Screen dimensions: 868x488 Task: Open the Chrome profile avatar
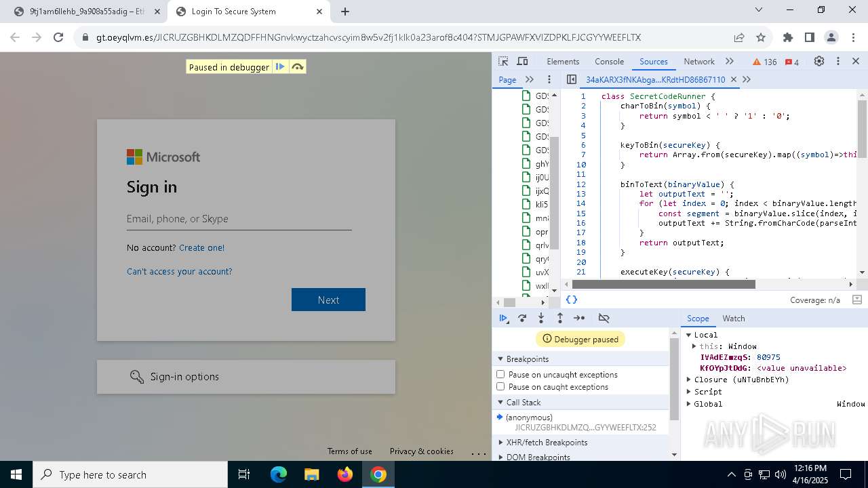coord(831,37)
